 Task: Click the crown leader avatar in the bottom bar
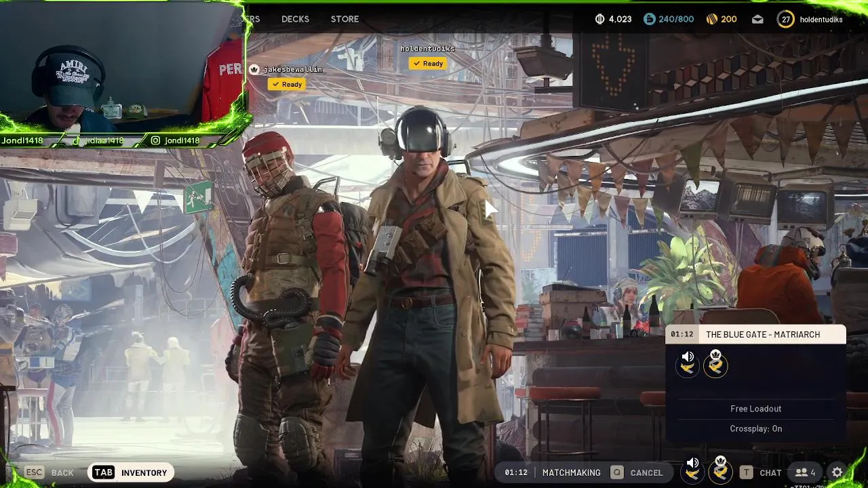pos(720,470)
